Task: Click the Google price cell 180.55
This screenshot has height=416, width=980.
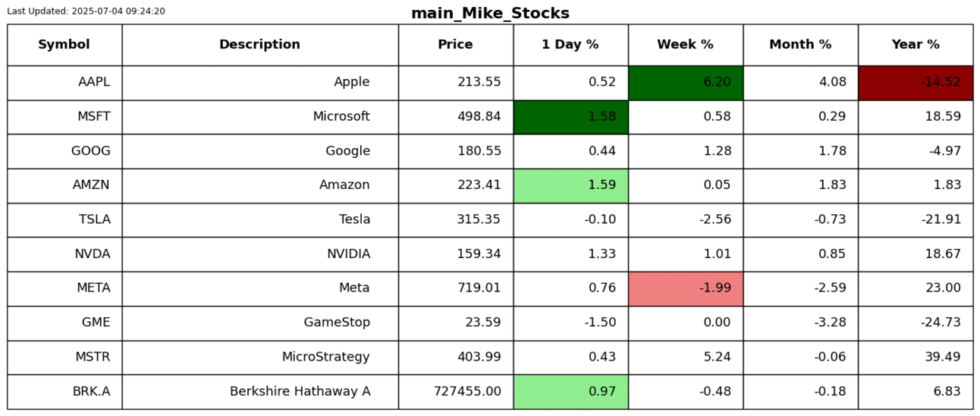Action: (456, 151)
